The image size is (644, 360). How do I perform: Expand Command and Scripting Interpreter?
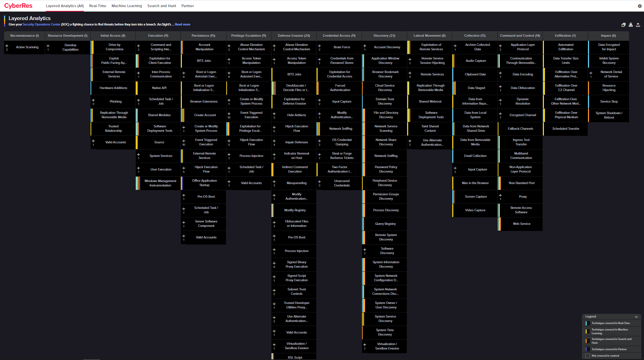point(138,46)
